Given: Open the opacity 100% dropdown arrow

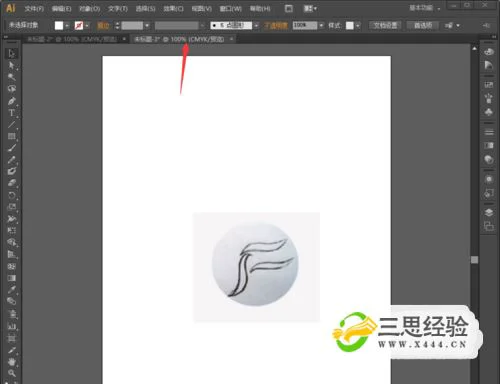Looking at the screenshot, I should (321, 25).
